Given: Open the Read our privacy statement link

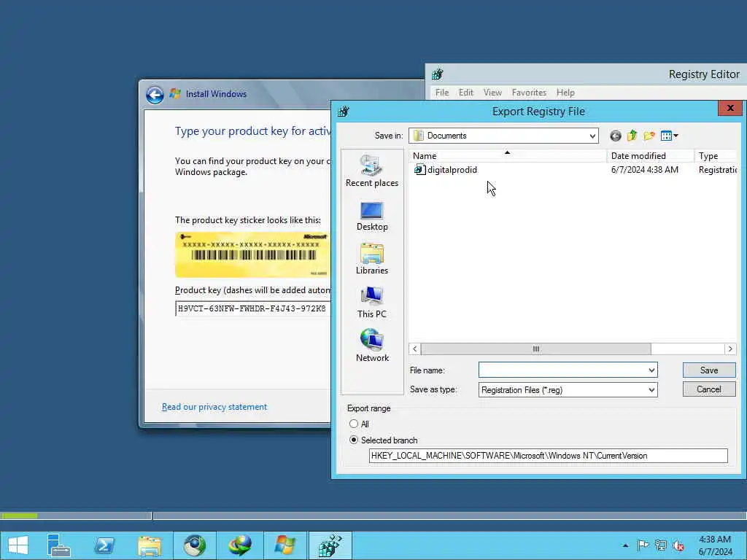Looking at the screenshot, I should (214, 407).
